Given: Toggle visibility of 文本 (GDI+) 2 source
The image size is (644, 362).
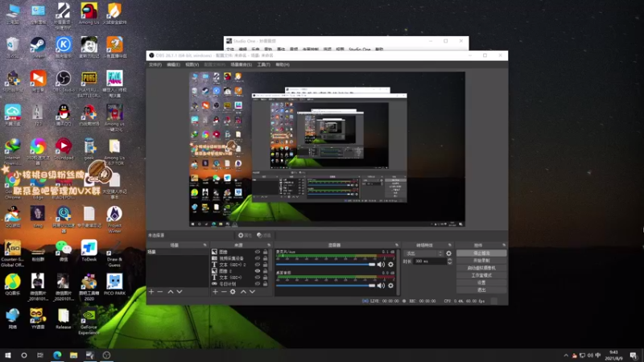Looking at the screenshot, I should (258, 265).
